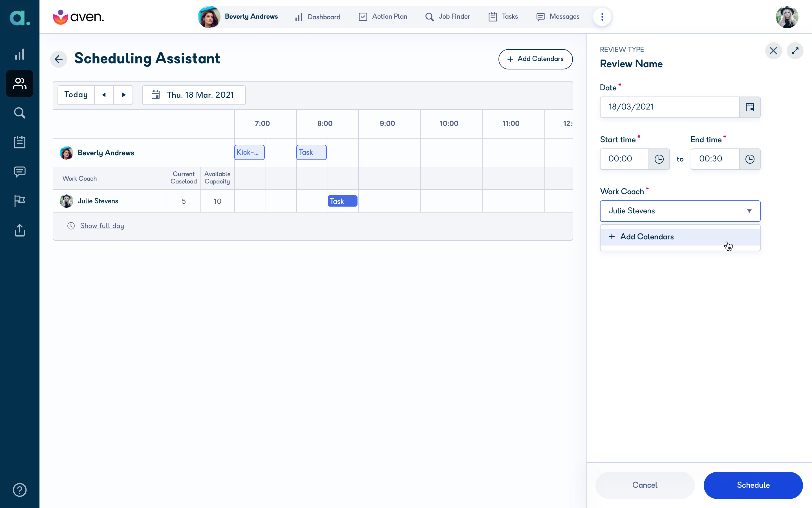Open the search sidebar icon

(19, 113)
